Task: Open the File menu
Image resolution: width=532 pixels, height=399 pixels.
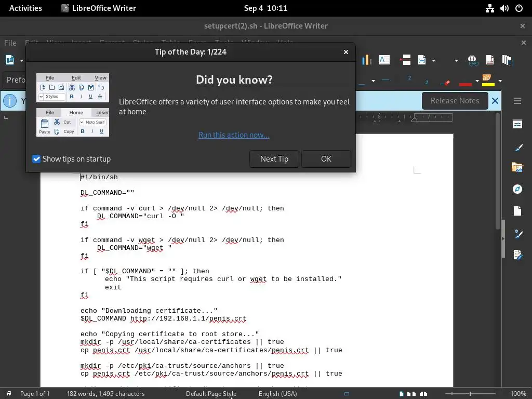Action: 10,43
